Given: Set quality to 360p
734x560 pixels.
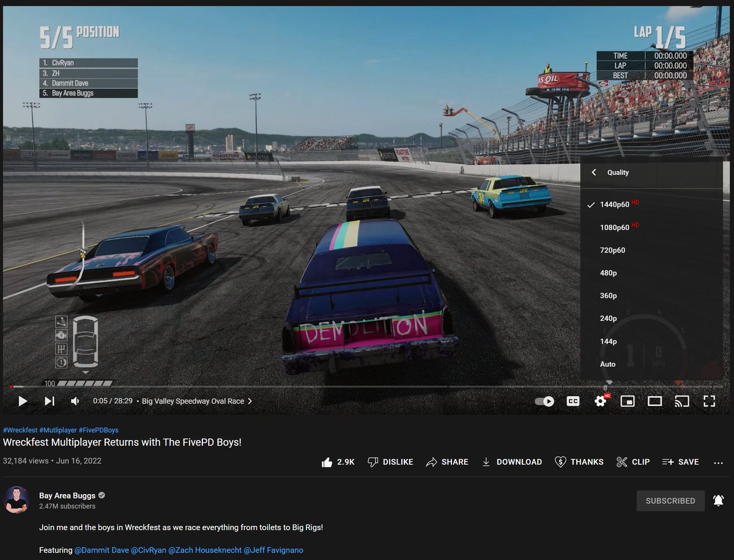Looking at the screenshot, I should point(651,295).
